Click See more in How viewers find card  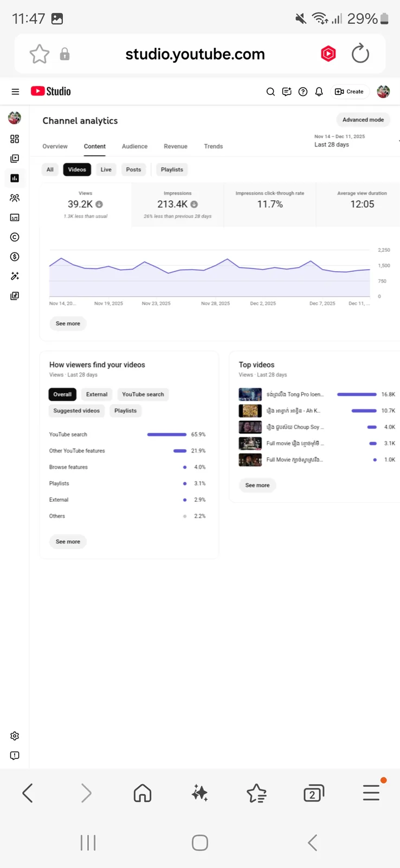click(x=68, y=541)
